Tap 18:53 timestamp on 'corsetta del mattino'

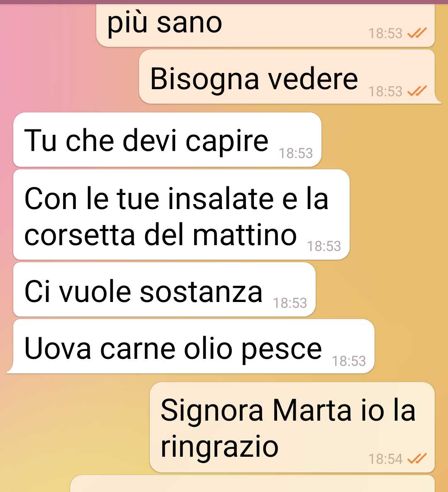pyautogui.click(x=324, y=246)
